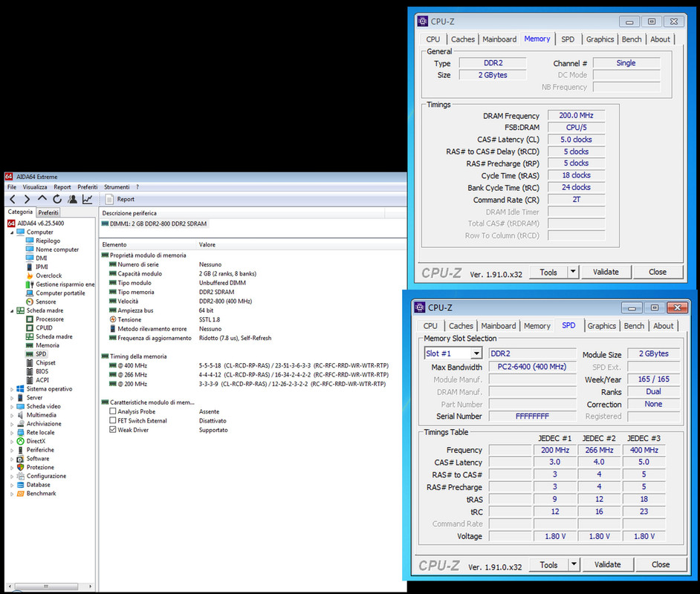Click Validate in the CPU-Z Memory window
This screenshot has height=594, width=700.
click(x=606, y=272)
